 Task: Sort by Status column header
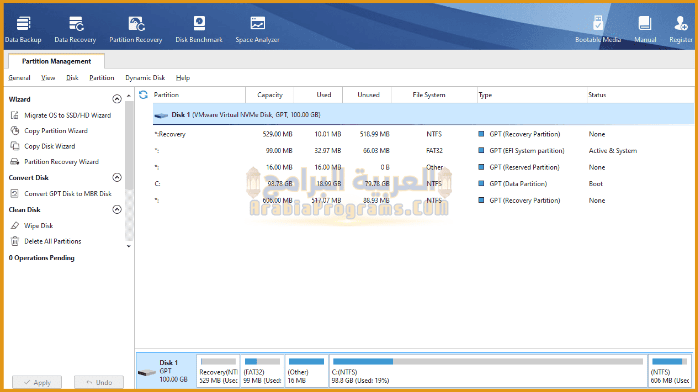coord(597,95)
